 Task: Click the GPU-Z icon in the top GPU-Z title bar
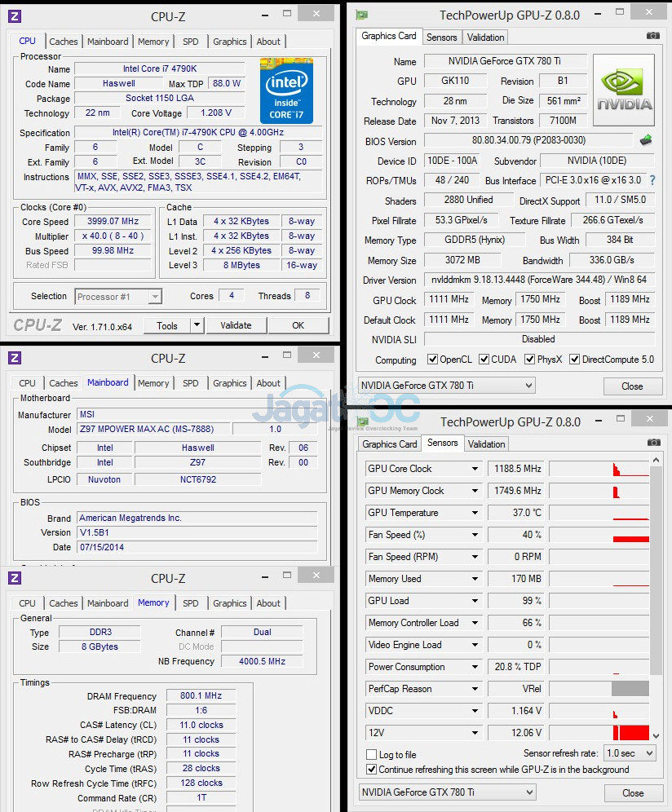point(362,15)
